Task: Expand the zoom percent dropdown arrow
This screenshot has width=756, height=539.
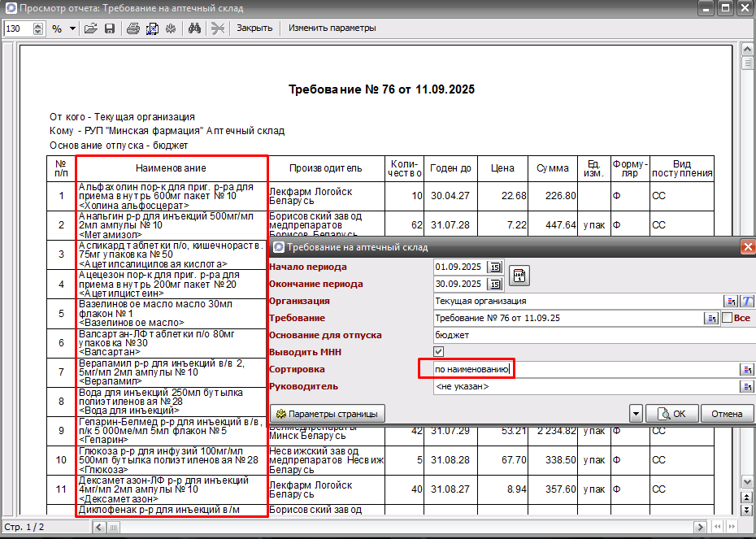Action: point(73,28)
